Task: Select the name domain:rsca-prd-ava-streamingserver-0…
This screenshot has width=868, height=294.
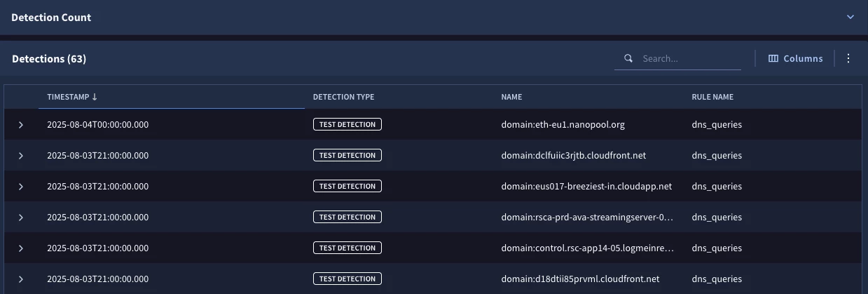Action: coord(587,218)
